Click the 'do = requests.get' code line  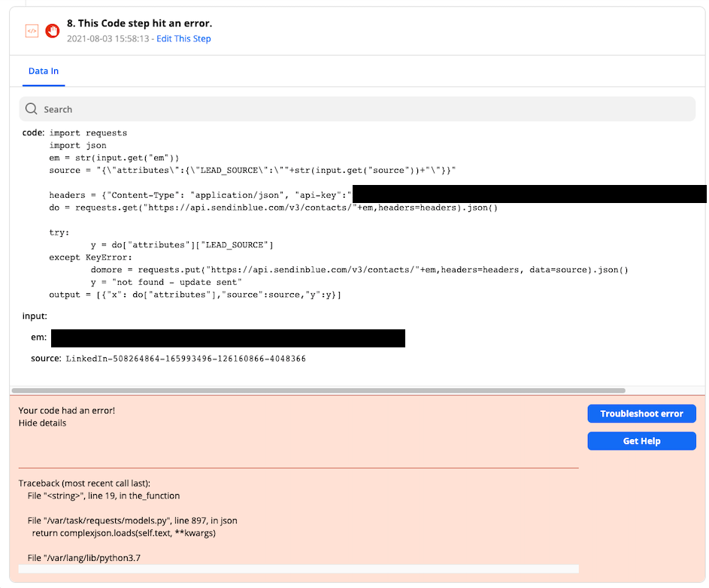pos(273,208)
